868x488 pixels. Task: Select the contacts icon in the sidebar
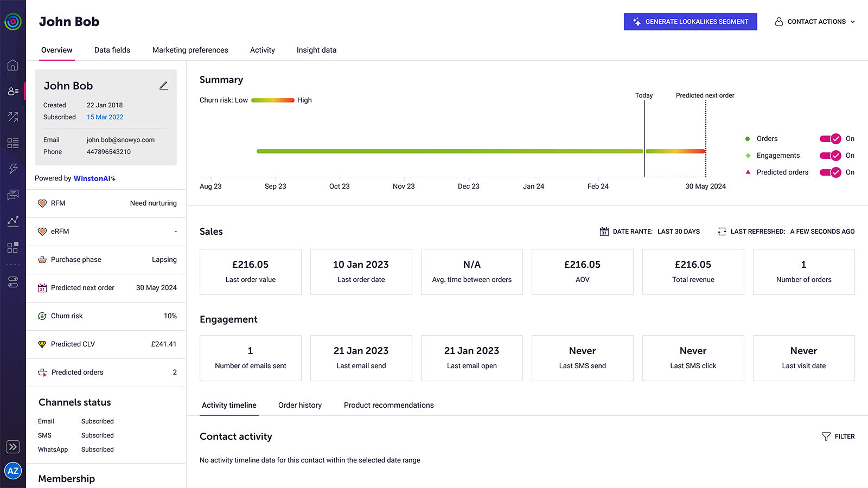tap(13, 91)
